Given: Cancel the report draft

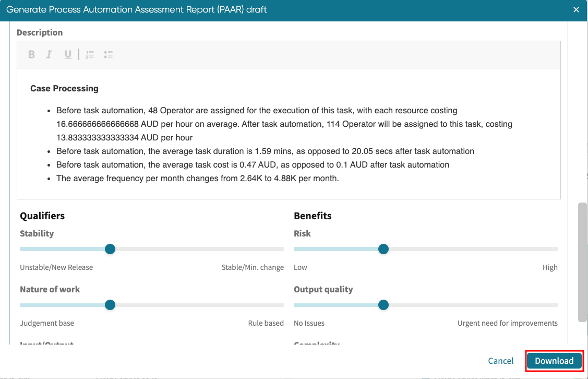Looking at the screenshot, I should (x=500, y=361).
